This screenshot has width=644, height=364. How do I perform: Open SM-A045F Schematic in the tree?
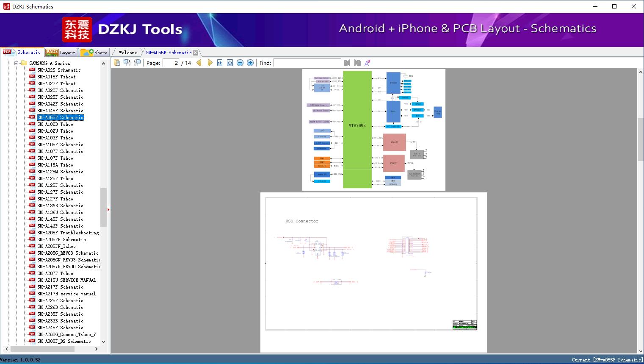60,111
